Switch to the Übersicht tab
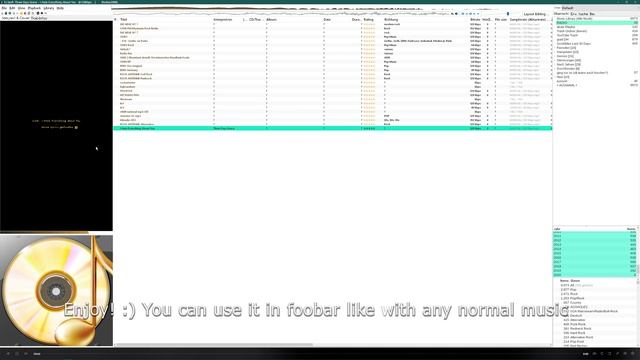 point(562,14)
